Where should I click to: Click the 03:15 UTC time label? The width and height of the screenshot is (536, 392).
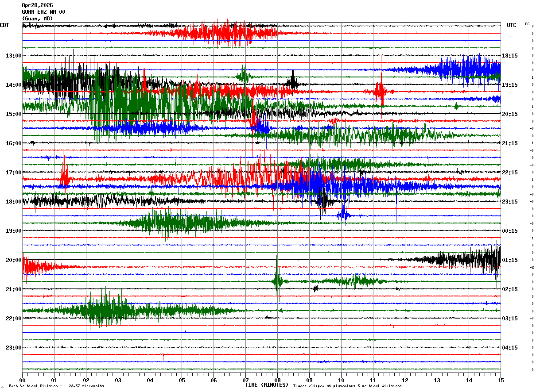coord(510,319)
